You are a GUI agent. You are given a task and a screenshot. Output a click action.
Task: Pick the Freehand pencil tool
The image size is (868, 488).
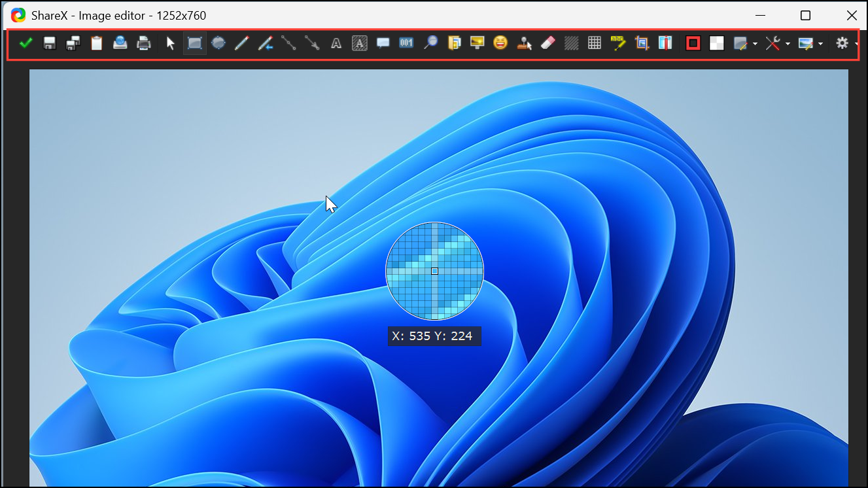[x=242, y=43]
